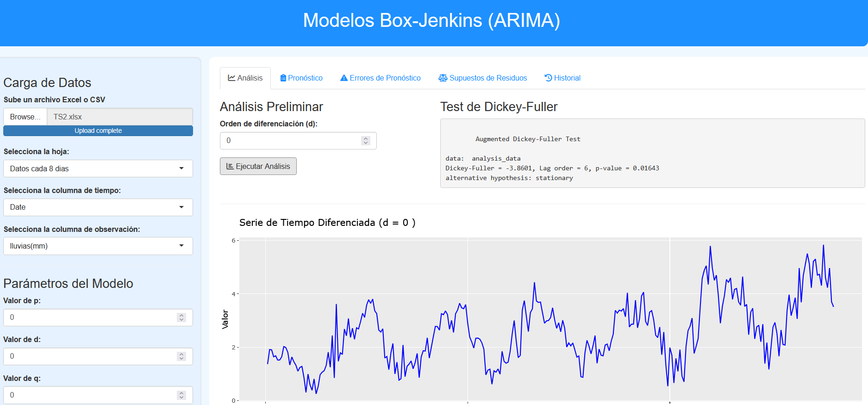Click the history clock icon for Historial
This screenshot has height=405, width=868.
pos(548,78)
